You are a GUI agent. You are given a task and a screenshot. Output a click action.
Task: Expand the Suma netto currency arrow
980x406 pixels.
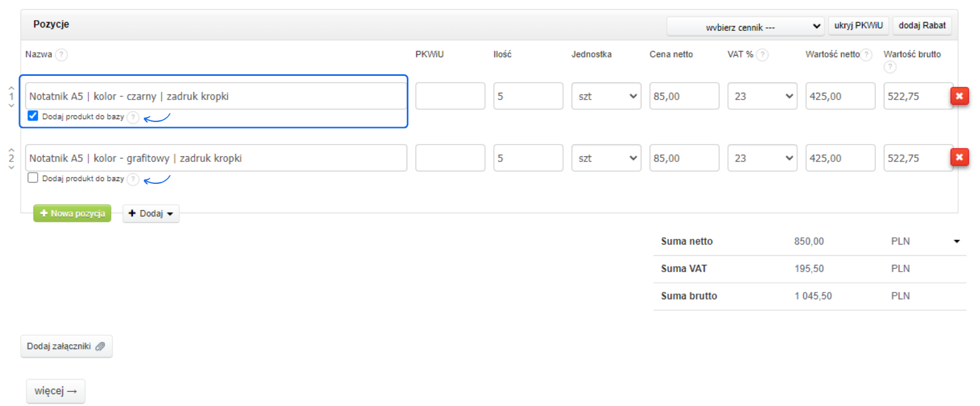click(x=956, y=241)
